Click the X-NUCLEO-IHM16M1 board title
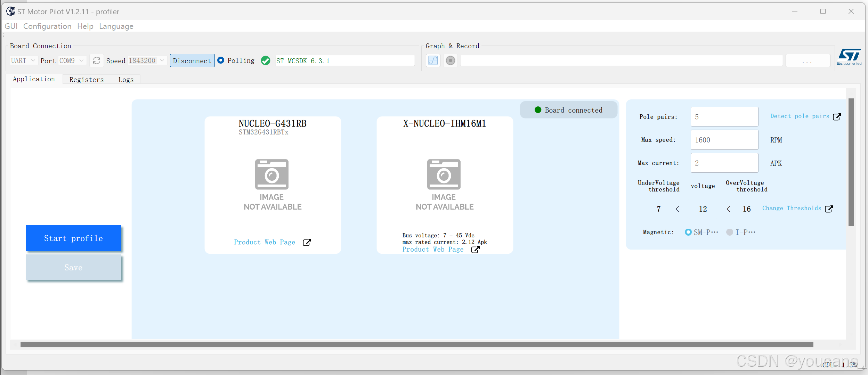 point(444,123)
